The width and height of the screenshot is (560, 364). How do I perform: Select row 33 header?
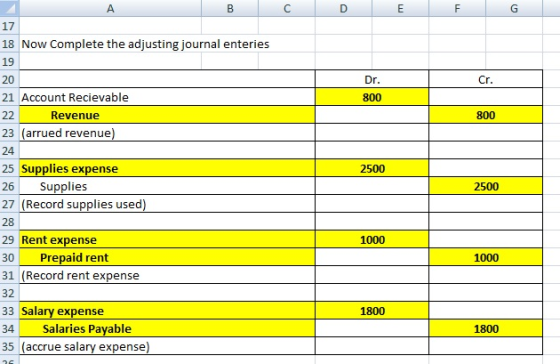point(9,311)
